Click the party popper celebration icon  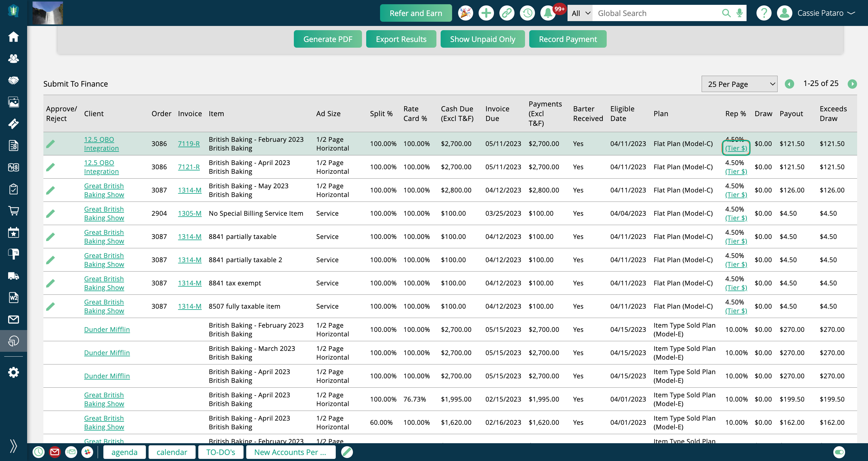click(465, 13)
